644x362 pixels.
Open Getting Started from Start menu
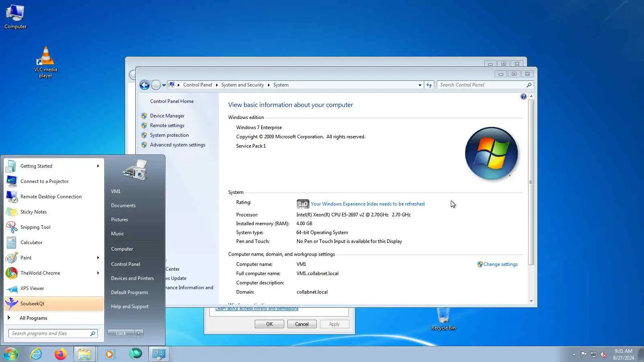coord(54,166)
